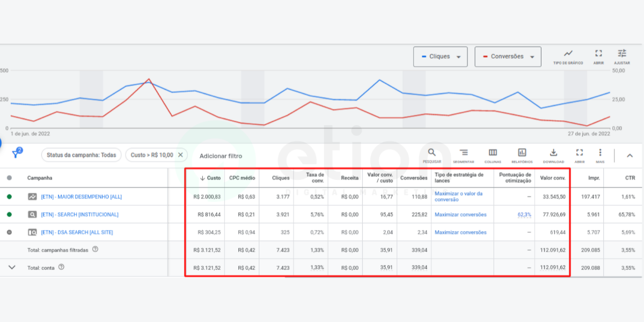Open [ETN] - SEARCH [INSTITUCIONAL] campaign
This screenshot has height=322, width=644.
(x=79, y=215)
